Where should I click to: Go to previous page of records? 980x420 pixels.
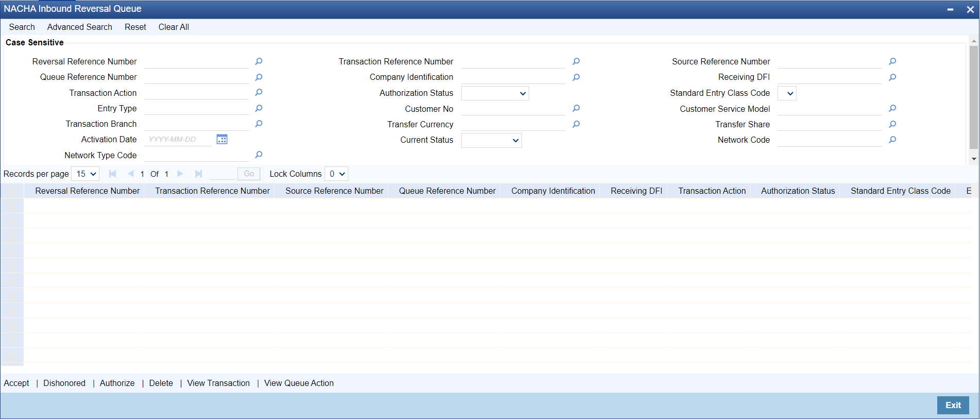(130, 174)
